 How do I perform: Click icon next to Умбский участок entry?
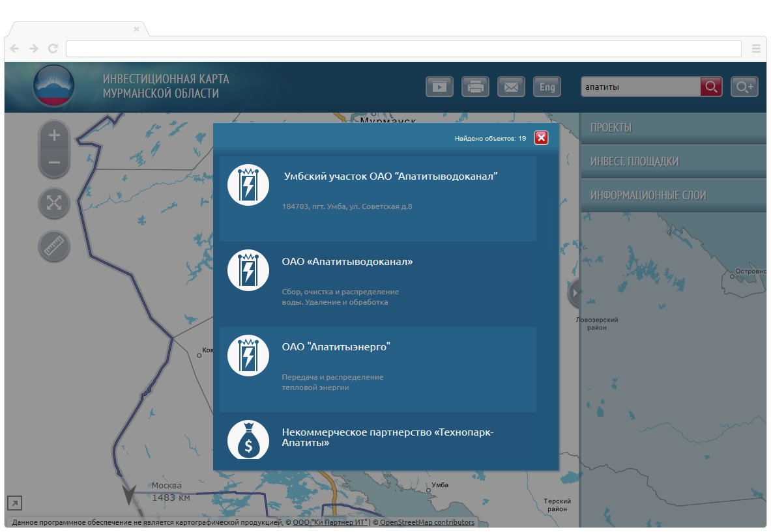click(x=248, y=185)
